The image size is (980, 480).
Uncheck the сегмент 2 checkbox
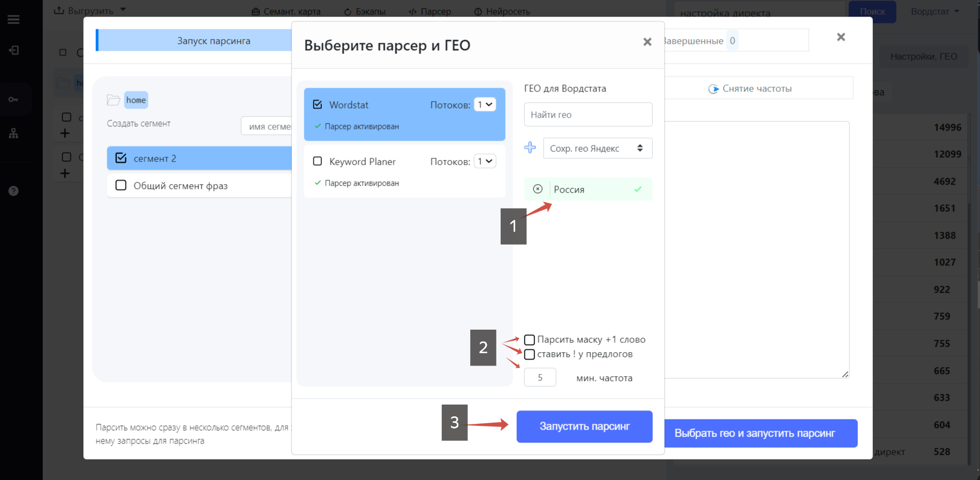[121, 158]
